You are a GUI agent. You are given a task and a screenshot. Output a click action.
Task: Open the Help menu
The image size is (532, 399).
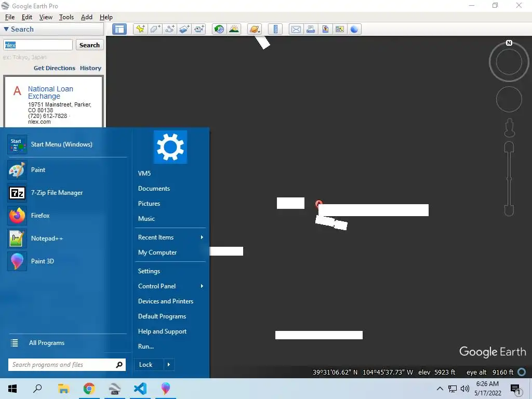pyautogui.click(x=106, y=17)
